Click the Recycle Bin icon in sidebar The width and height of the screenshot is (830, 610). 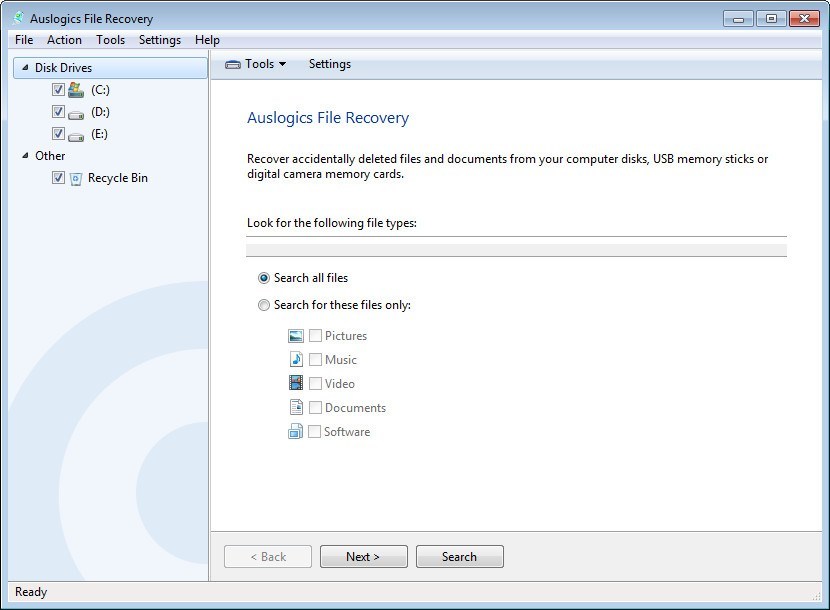tap(76, 177)
